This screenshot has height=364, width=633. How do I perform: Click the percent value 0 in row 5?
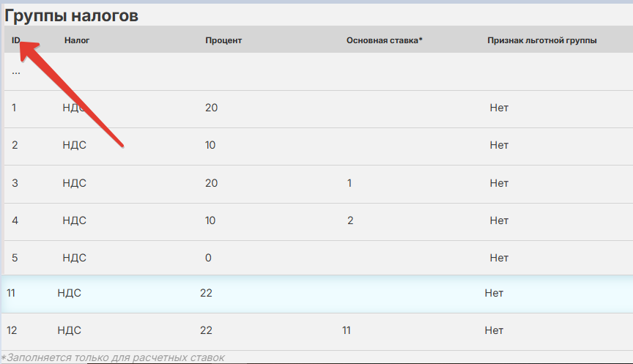pos(208,258)
